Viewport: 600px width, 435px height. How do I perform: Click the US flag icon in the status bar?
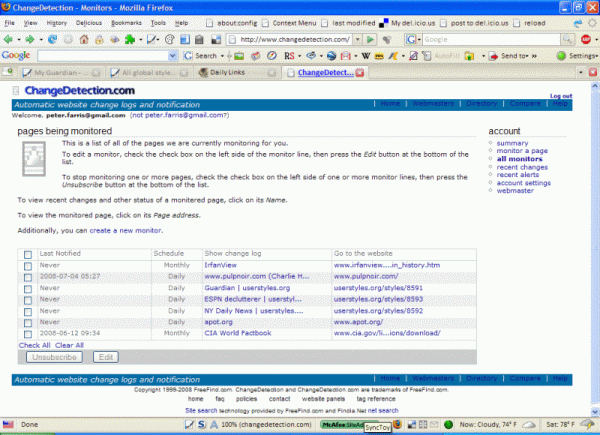click(8, 424)
